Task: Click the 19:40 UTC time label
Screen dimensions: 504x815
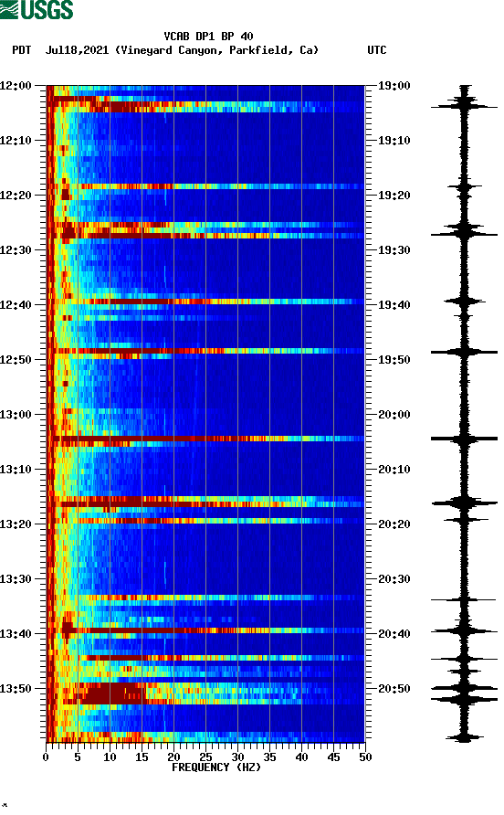Action: click(394, 305)
